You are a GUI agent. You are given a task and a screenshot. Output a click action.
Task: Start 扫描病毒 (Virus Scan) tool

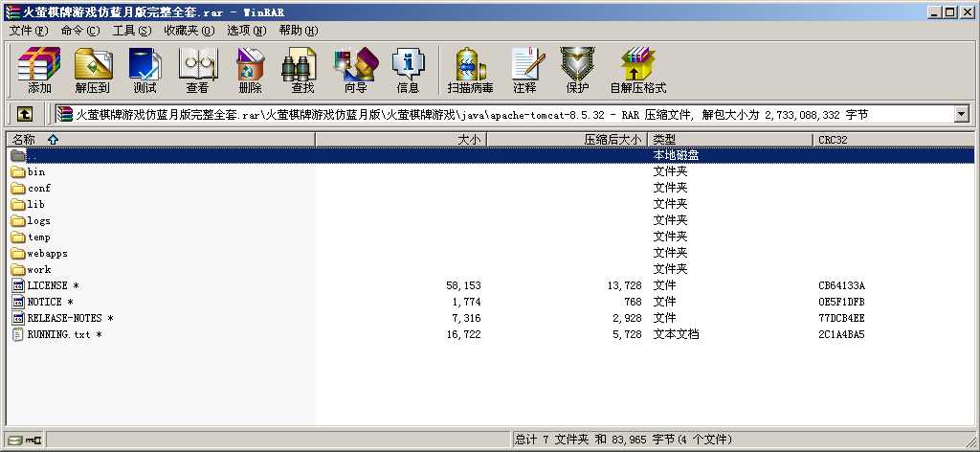point(470,70)
